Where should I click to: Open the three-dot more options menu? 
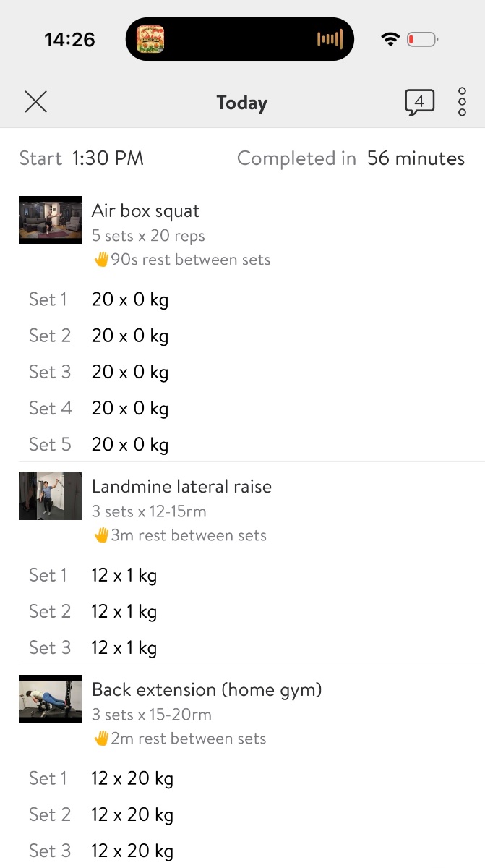pyautogui.click(x=462, y=102)
